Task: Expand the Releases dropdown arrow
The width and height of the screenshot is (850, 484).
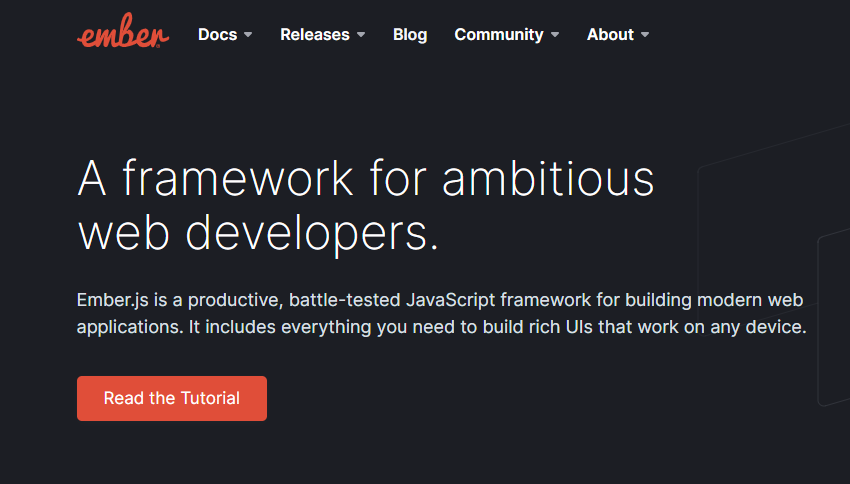Action: 361,35
